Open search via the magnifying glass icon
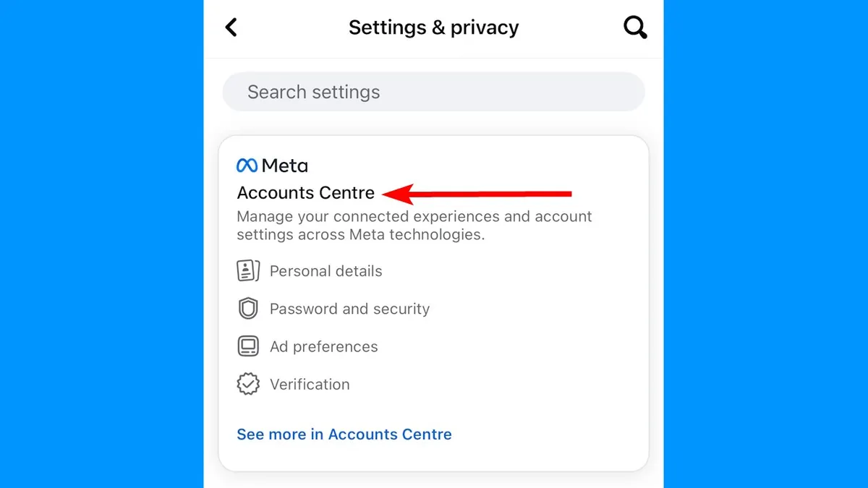The height and width of the screenshot is (488, 868). 635,28
